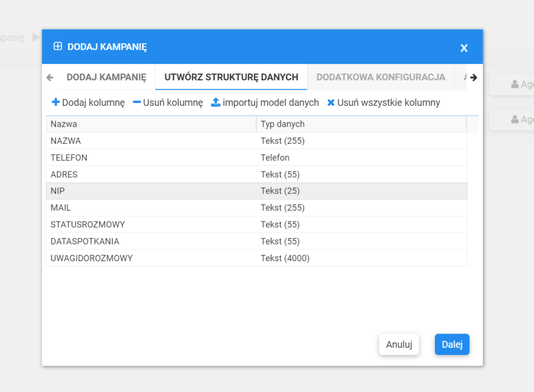Switch to the Dodaj kampanię tab
This screenshot has height=392, width=534.
click(106, 77)
